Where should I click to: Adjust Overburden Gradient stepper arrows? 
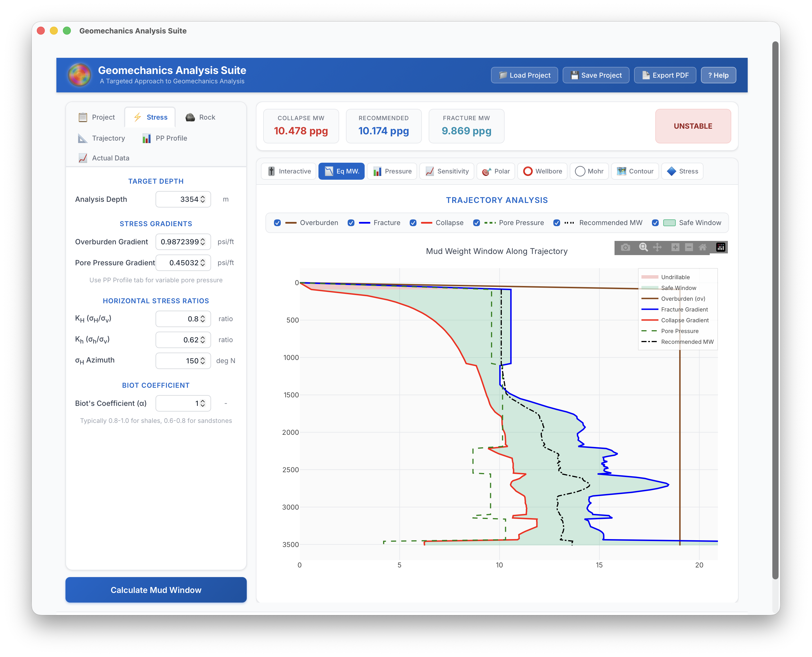[x=203, y=242]
